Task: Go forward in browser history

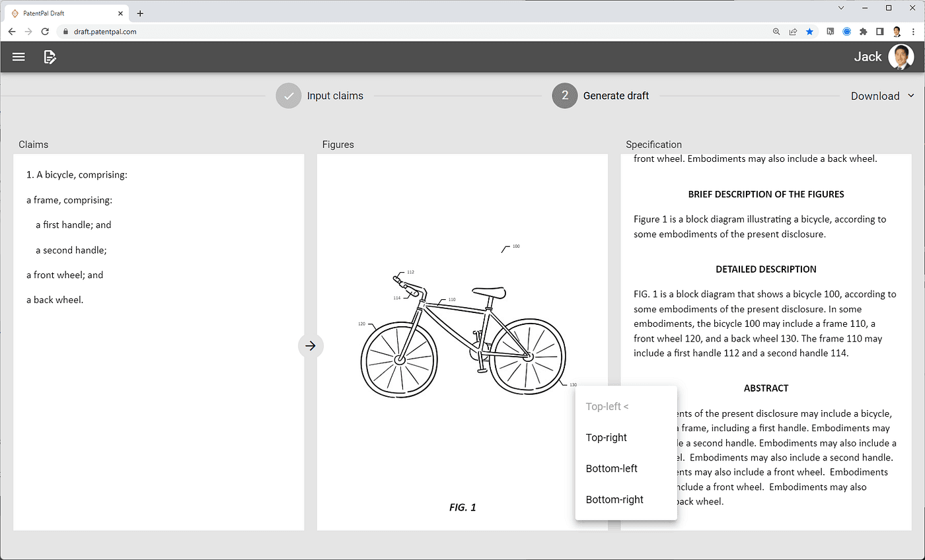Action: [x=28, y=31]
